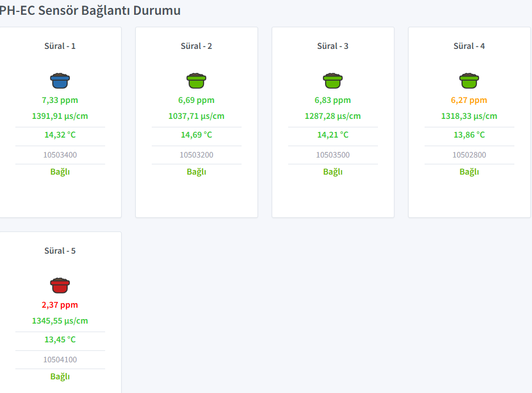Image resolution: width=532 pixels, height=393 pixels.
Task: Click the red 2,37 ppm reading
Action: pyautogui.click(x=60, y=305)
